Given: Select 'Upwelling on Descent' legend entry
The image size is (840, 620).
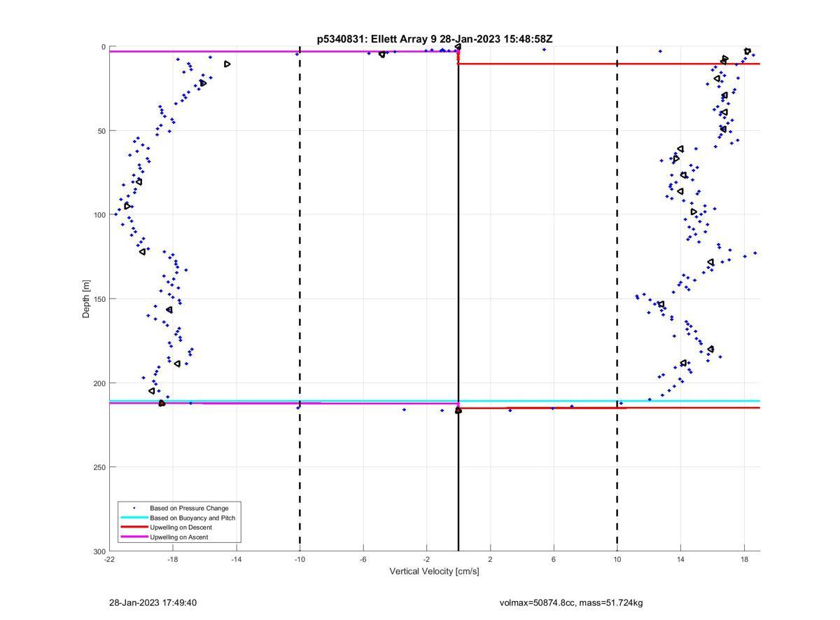Looking at the screenshot, I should pyautogui.click(x=181, y=528).
